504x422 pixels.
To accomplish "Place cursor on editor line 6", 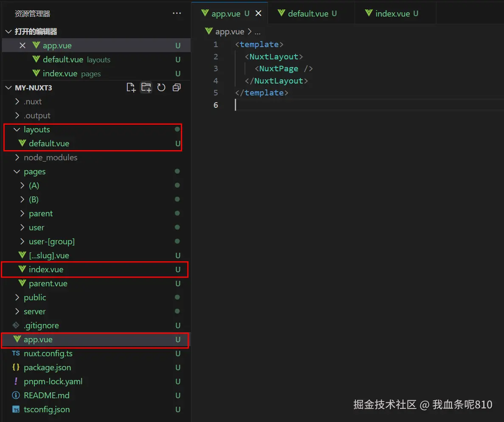I will click(354, 105).
